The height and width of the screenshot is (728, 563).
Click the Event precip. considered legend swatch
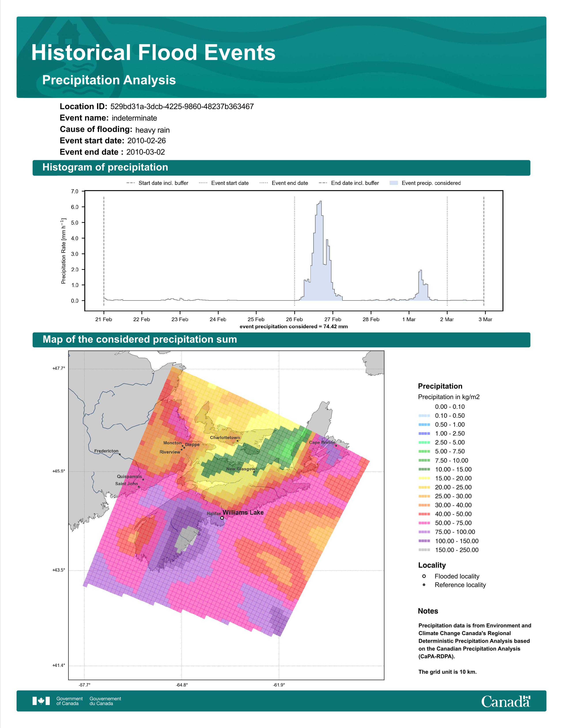[x=394, y=183]
